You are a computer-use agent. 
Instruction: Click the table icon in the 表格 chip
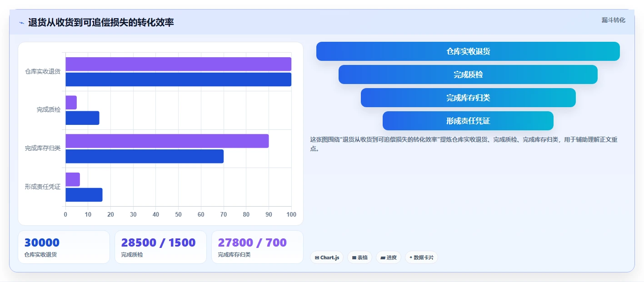[x=354, y=257]
